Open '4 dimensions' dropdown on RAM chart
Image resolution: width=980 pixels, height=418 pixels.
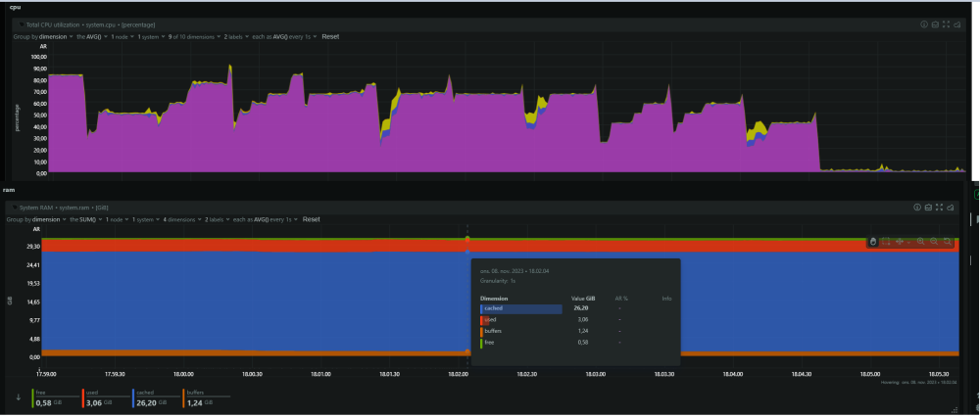[179, 219]
